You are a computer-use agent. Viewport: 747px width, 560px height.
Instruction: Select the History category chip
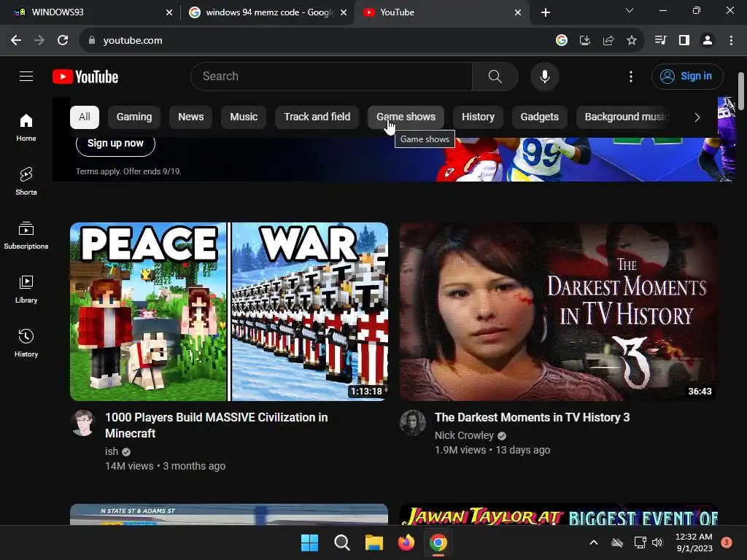[478, 117]
